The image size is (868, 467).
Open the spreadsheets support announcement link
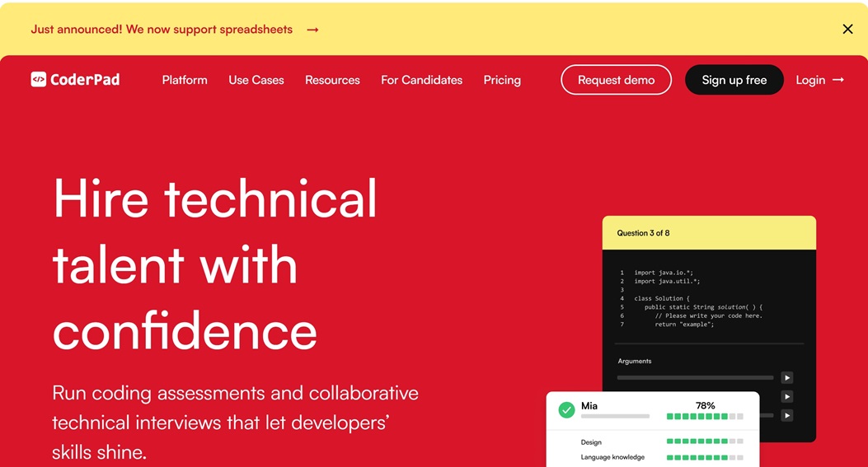pyautogui.click(x=162, y=30)
